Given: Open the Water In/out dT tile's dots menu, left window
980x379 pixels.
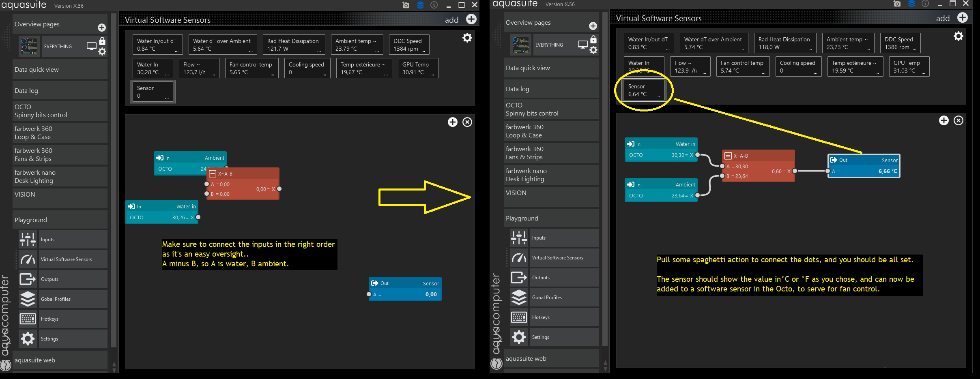Looking at the screenshot, I should [177, 51].
